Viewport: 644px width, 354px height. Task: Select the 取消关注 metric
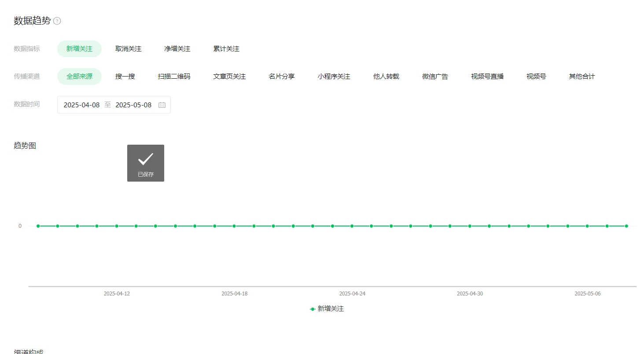[x=129, y=49]
